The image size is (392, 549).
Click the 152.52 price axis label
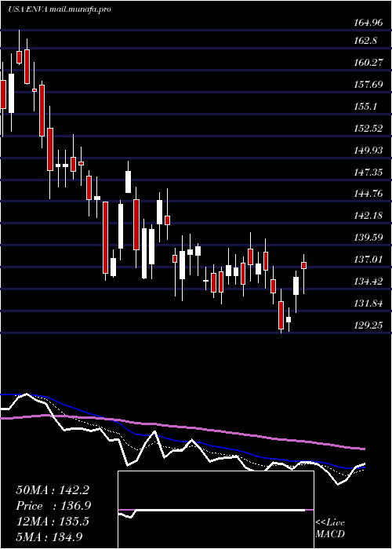pos(368,129)
